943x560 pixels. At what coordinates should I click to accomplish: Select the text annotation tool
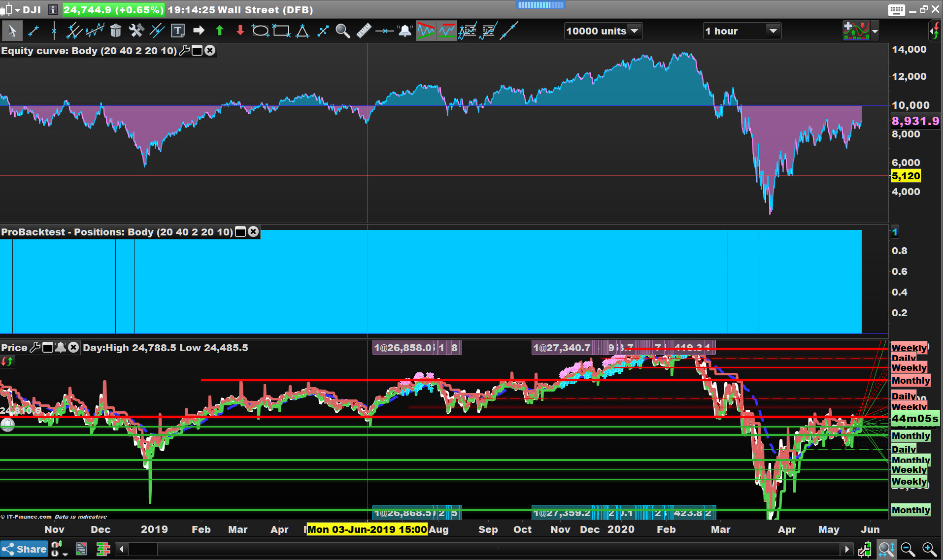click(177, 31)
